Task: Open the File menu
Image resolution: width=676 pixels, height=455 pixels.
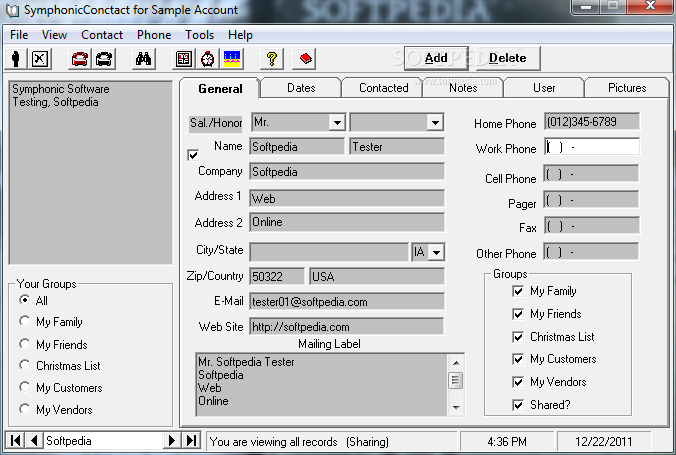Action: tap(19, 35)
